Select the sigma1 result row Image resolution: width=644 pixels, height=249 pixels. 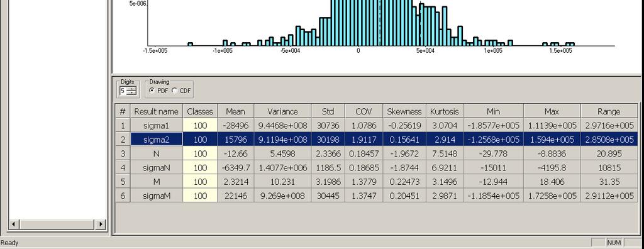[377, 126]
